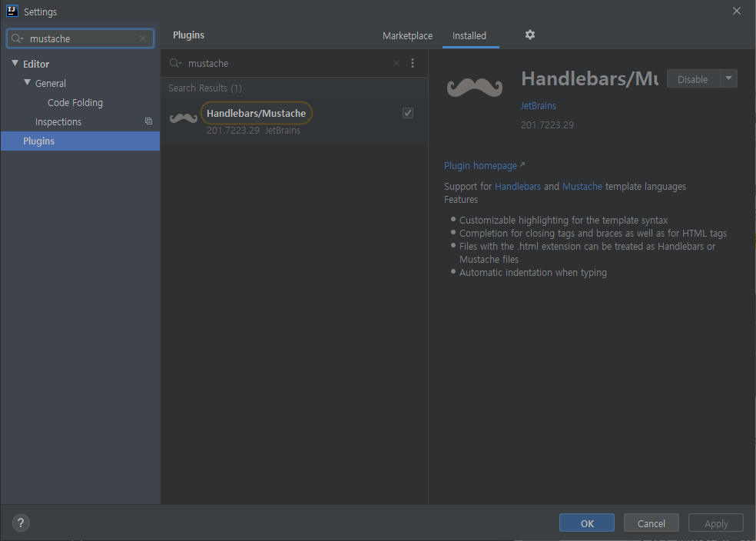Screen dimensions: 756x541
Task: Click the Cancel button
Action: [x=652, y=523]
